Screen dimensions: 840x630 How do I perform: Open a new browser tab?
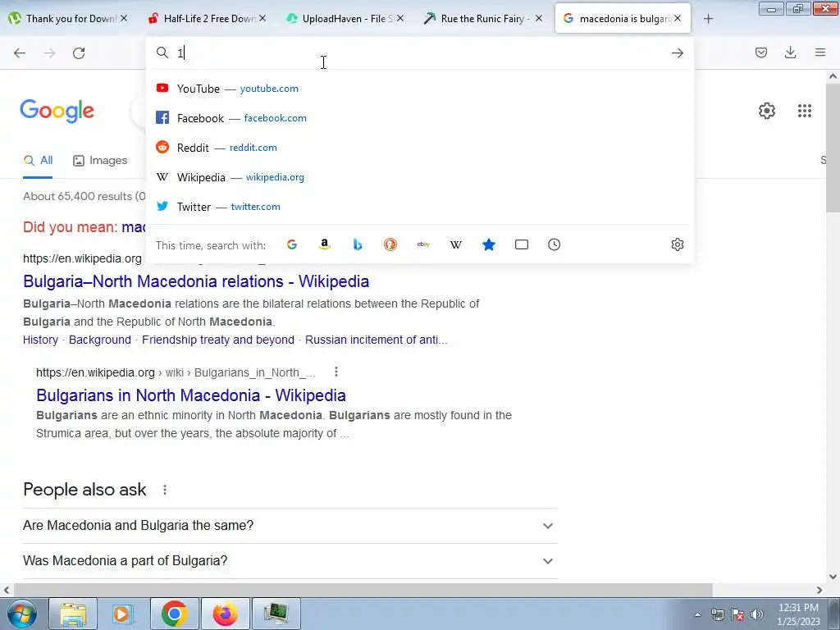(x=708, y=19)
